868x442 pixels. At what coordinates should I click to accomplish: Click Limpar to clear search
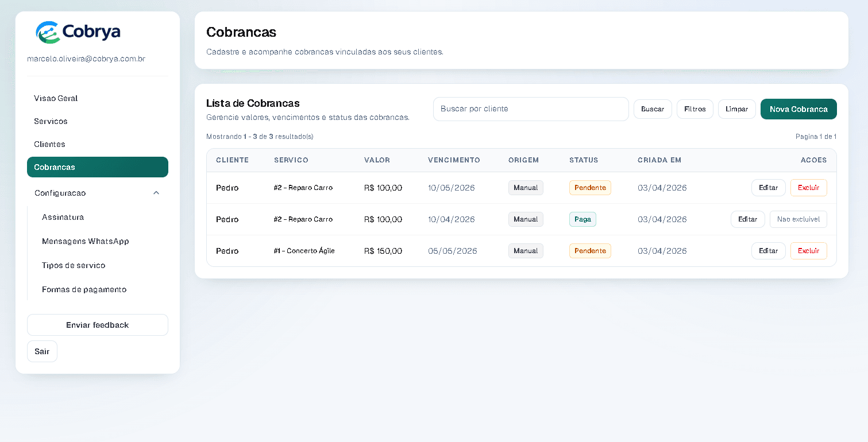point(737,109)
